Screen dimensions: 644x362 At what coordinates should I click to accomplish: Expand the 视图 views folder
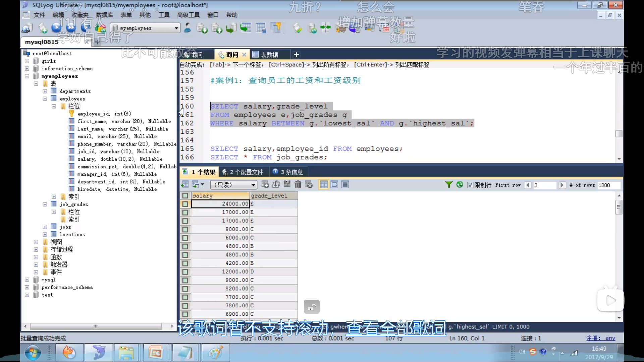tap(36, 242)
